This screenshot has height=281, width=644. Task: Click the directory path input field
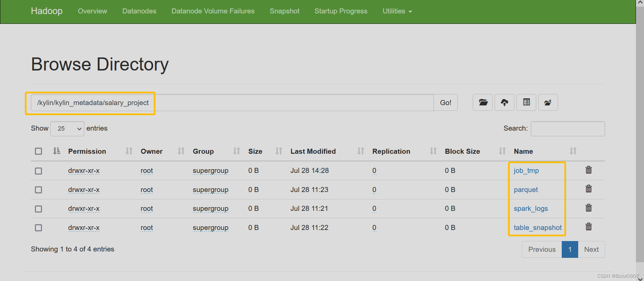click(232, 102)
